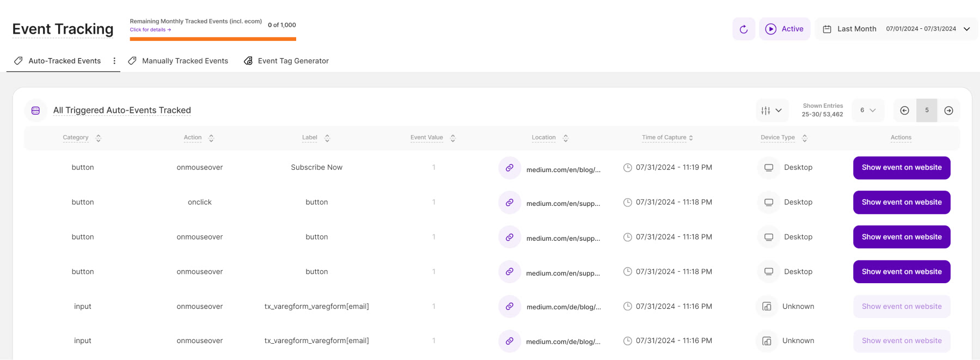Image resolution: width=980 pixels, height=360 pixels.
Task: Click the table icon beside All Triggered Auto-Events
Action: coord(36,111)
